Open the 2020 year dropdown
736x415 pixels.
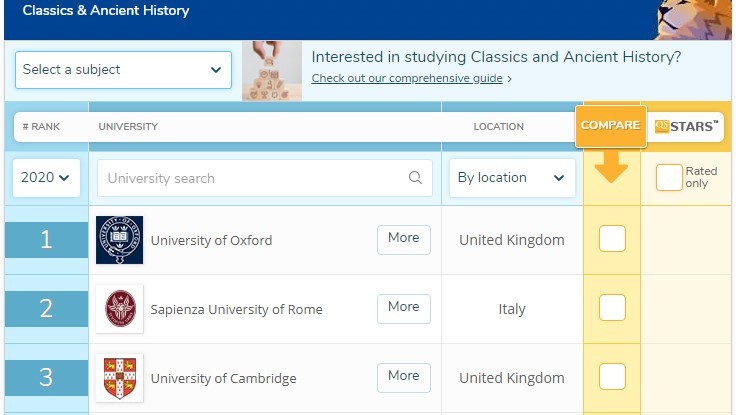(46, 178)
